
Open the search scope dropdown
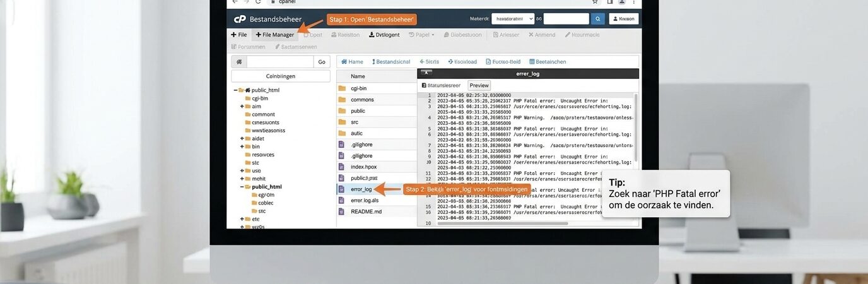click(x=512, y=19)
